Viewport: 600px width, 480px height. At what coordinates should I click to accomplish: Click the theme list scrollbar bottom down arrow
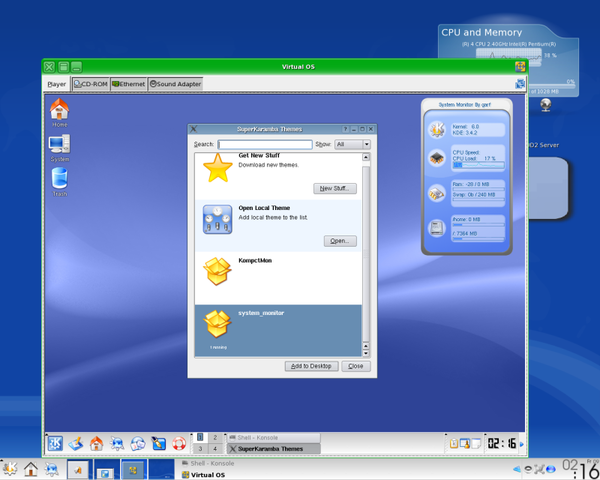coord(366,353)
